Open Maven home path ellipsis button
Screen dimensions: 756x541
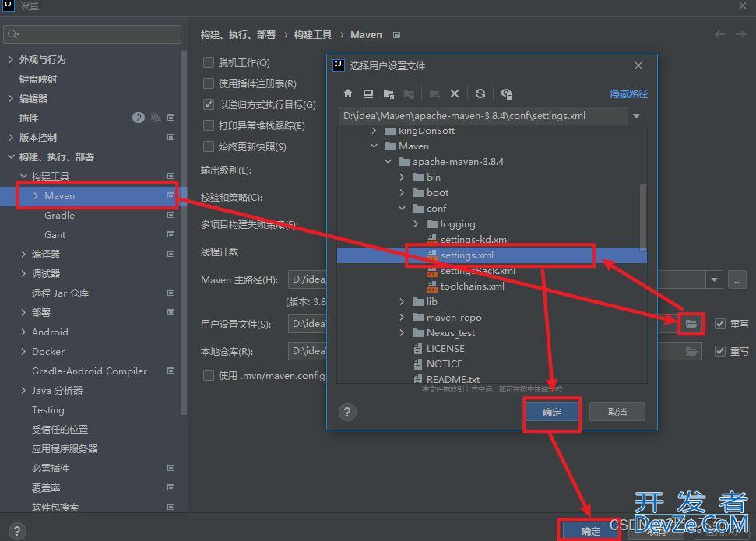(x=737, y=279)
